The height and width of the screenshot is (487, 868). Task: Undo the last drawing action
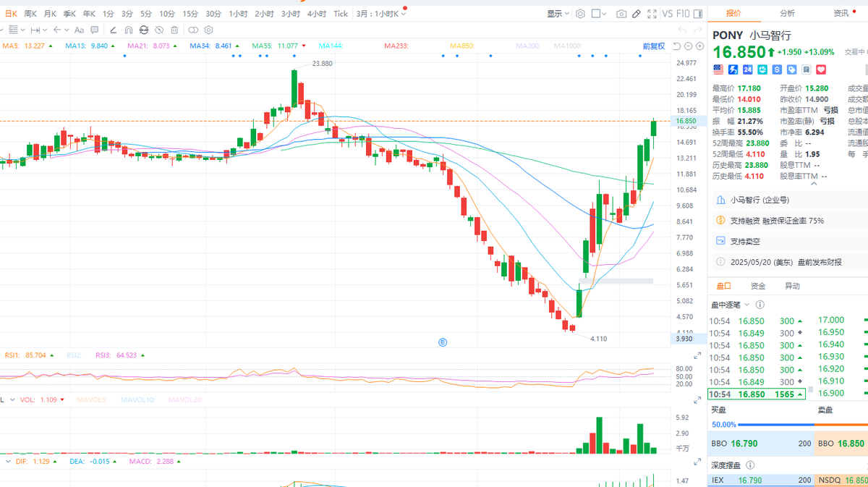tap(682, 30)
